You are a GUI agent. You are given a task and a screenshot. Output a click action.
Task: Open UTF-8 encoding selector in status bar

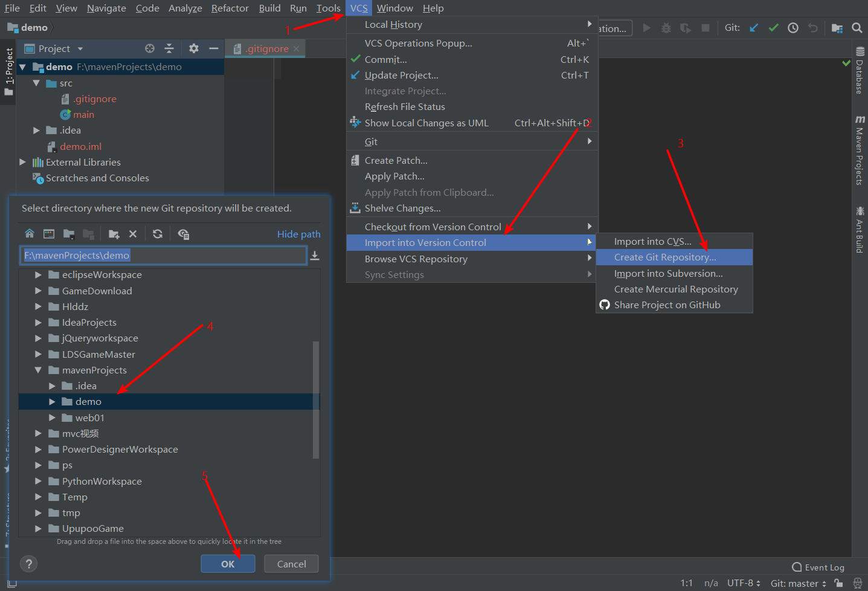point(744,583)
